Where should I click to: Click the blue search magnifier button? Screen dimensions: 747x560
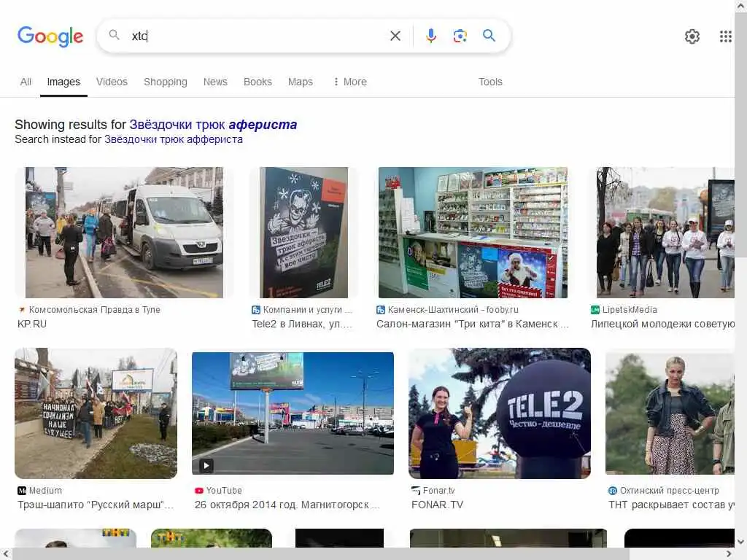489,35
